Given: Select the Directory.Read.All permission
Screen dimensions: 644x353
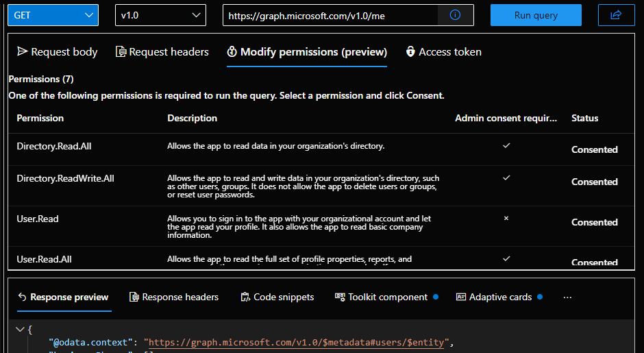Looking at the screenshot, I should (54, 146).
